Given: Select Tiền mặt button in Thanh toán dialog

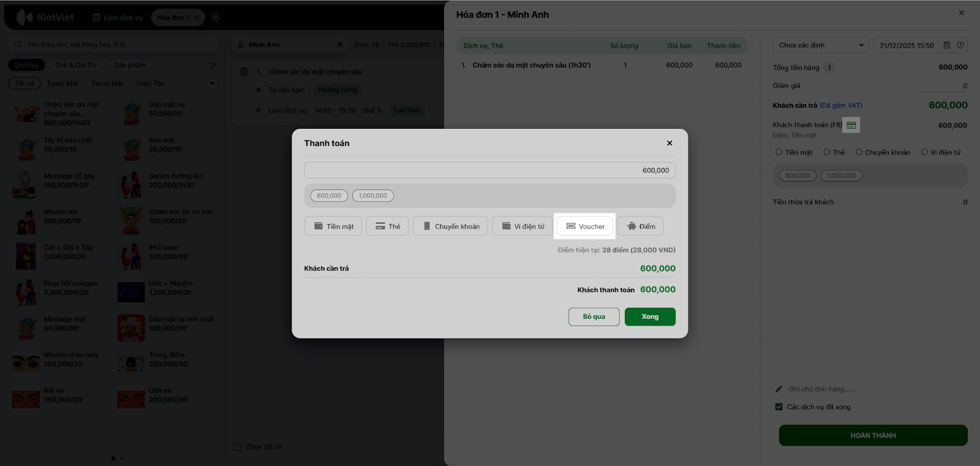Looking at the screenshot, I should click(333, 226).
